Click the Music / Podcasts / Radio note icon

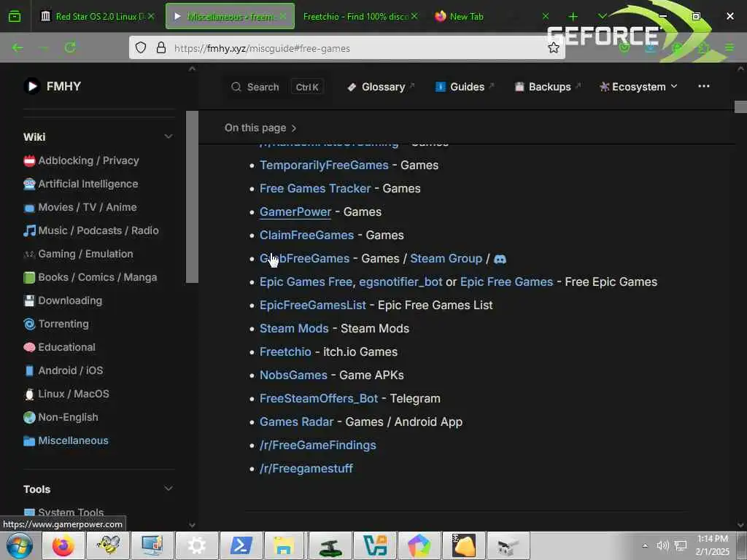click(29, 231)
